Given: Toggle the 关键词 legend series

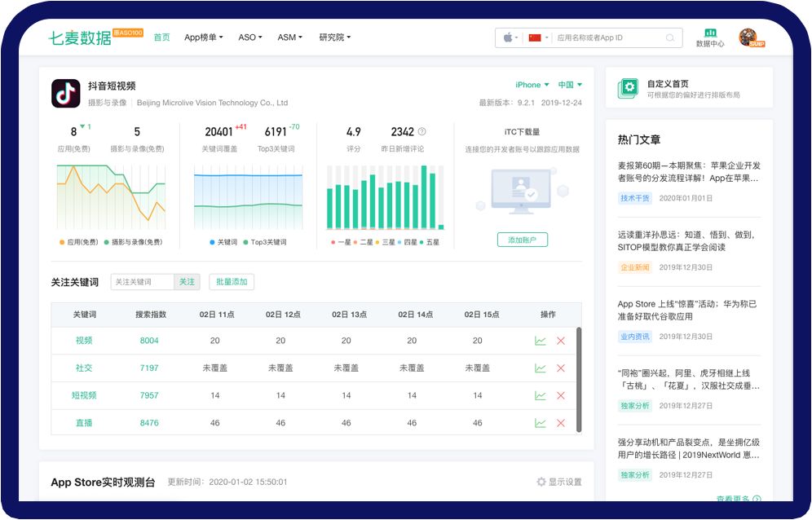Looking at the screenshot, I should (223, 242).
